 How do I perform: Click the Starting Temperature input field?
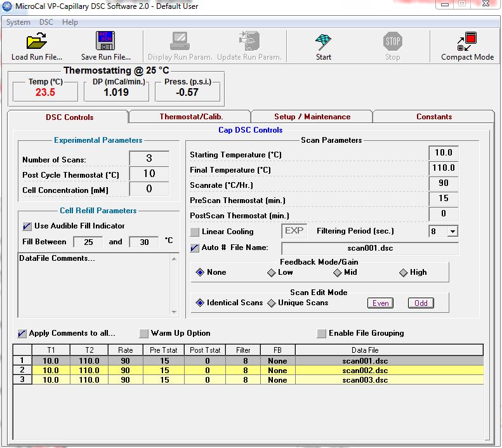pyautogui.click(x=443, y=153)
